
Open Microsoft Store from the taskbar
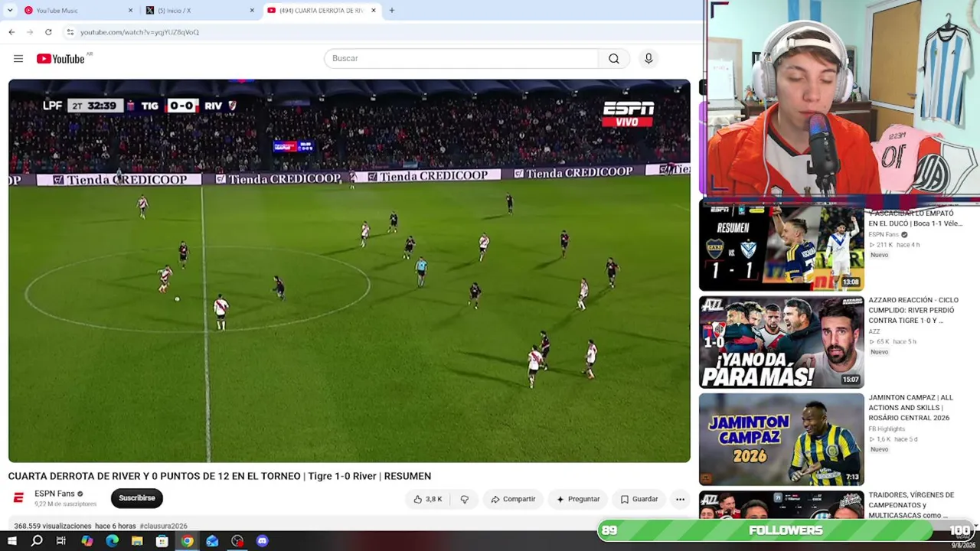pyautogui.click(x=162, y=541)
